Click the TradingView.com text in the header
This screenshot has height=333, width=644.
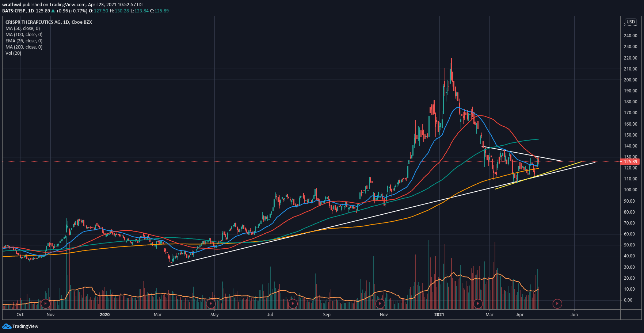pyautogui.click(x=68, y=5)
